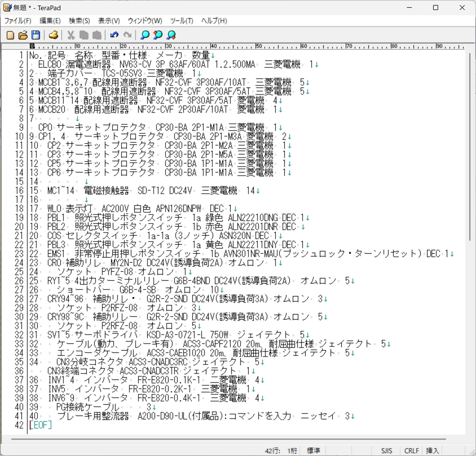
Task: Click the 標準 status bar cell
Action: click(313, 450)
